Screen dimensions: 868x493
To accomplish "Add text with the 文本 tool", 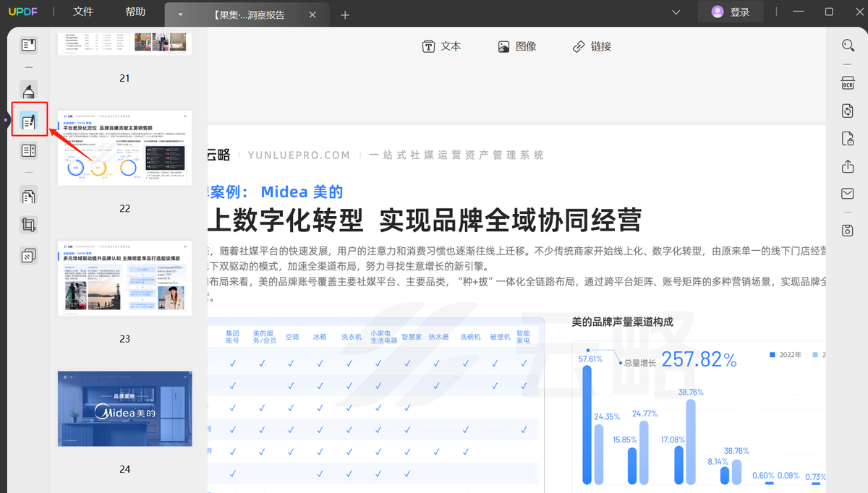I will point(441,46).
